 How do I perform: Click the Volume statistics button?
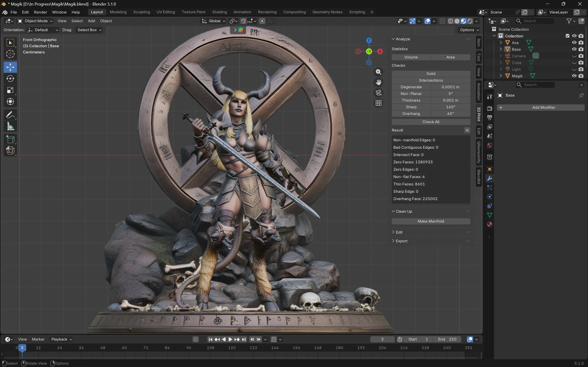point(411,57)
